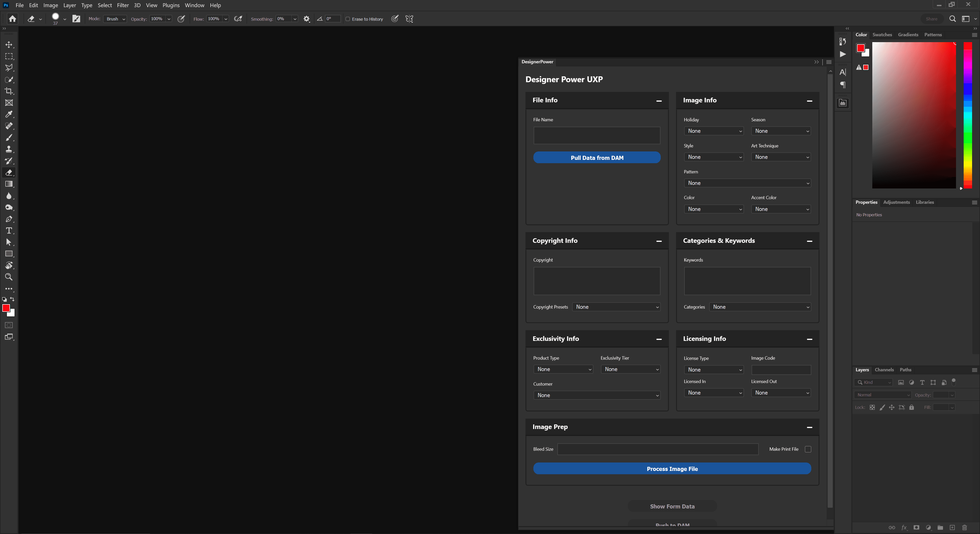The width and height of the screenshot is (980, 534).
Task: Select the Crop tool
Action: (x=9, y=91)
